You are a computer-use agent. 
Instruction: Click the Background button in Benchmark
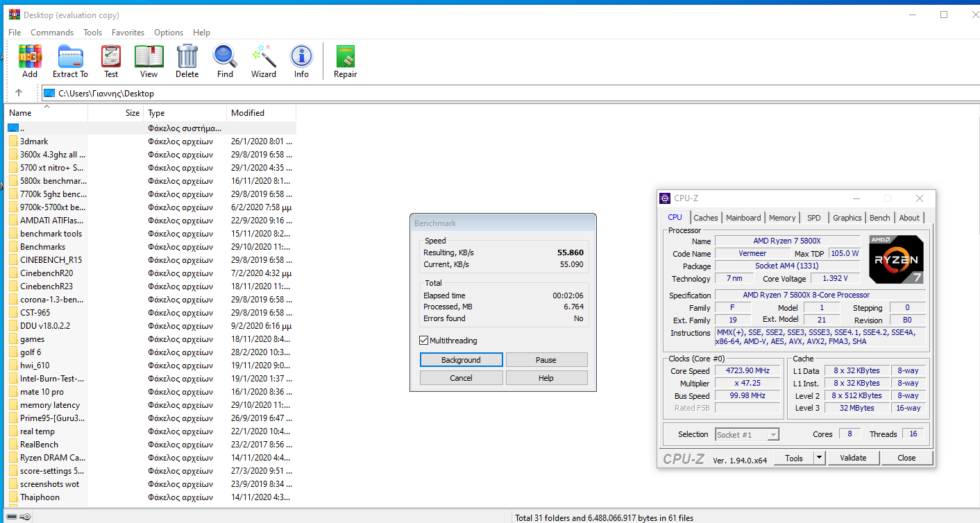tap(461, 360)
